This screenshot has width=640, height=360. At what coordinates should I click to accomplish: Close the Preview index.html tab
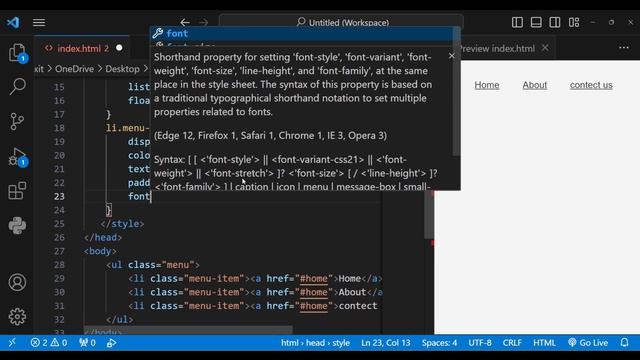(x=545, y=48)
